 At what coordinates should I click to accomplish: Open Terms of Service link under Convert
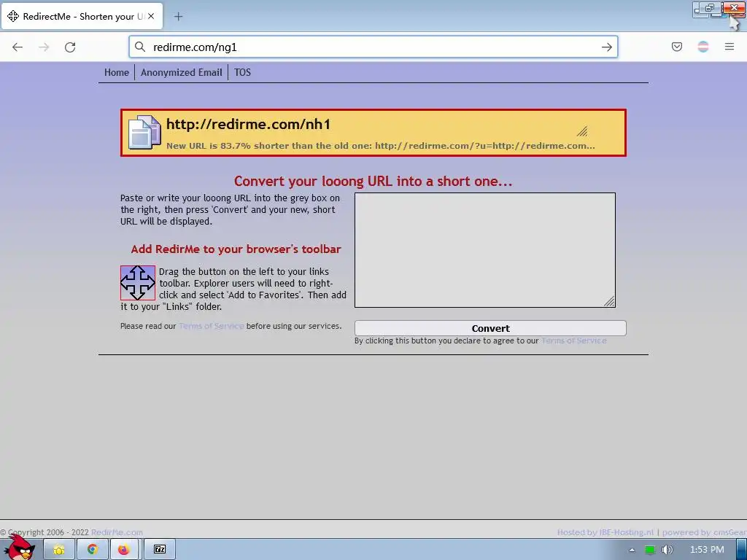(x=574, y=341)
